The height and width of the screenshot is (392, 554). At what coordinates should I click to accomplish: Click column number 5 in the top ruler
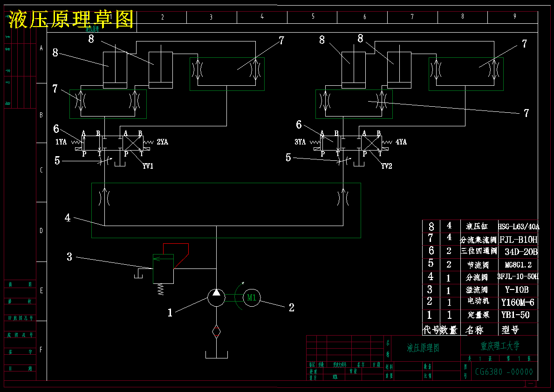tap(313, 17)
